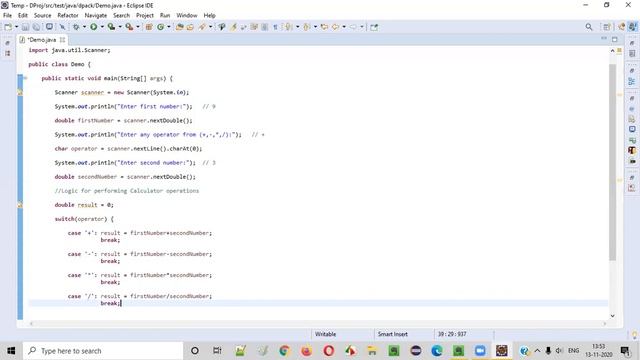Click the Open Type toolbar icon
Viewport: 640px width, 360px height.
(179, 27)
